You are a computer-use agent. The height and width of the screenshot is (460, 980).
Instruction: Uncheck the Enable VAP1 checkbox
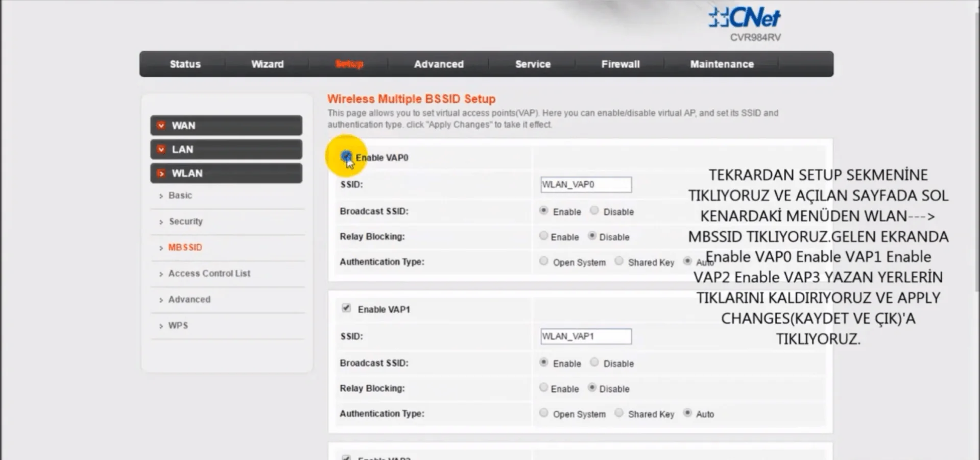(346, 308)
